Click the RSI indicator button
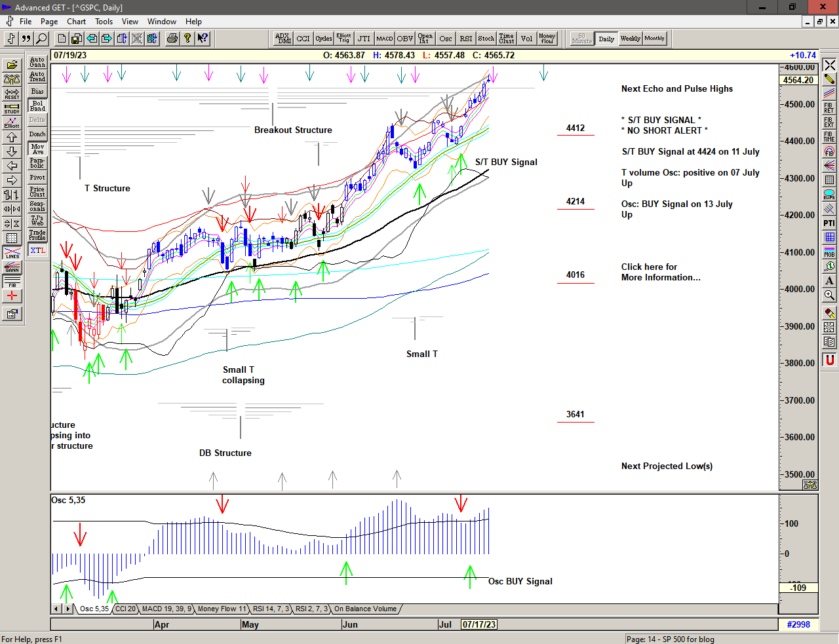The image size is (839, 644). coord(465,39)
